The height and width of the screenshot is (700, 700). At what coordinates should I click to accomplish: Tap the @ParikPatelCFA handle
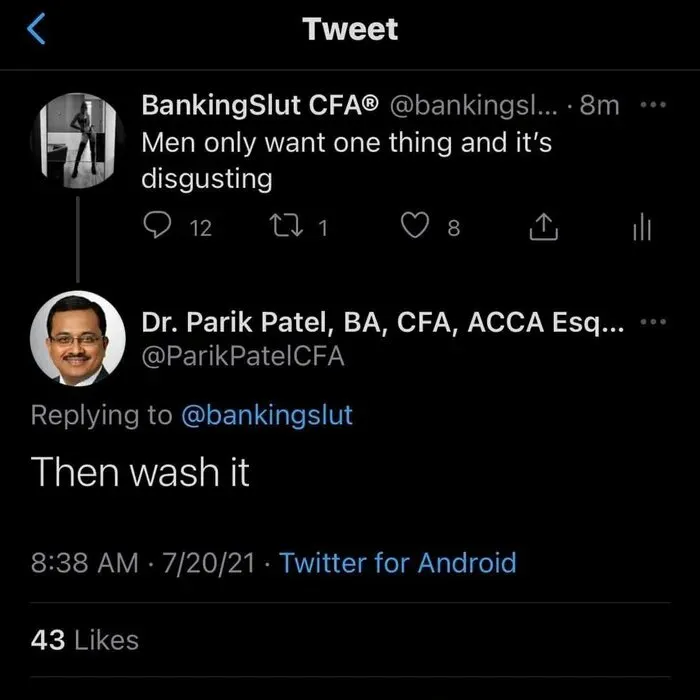243,357
